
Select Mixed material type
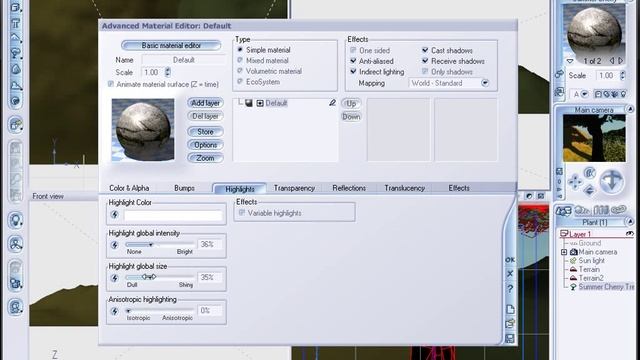click(240, 60)
